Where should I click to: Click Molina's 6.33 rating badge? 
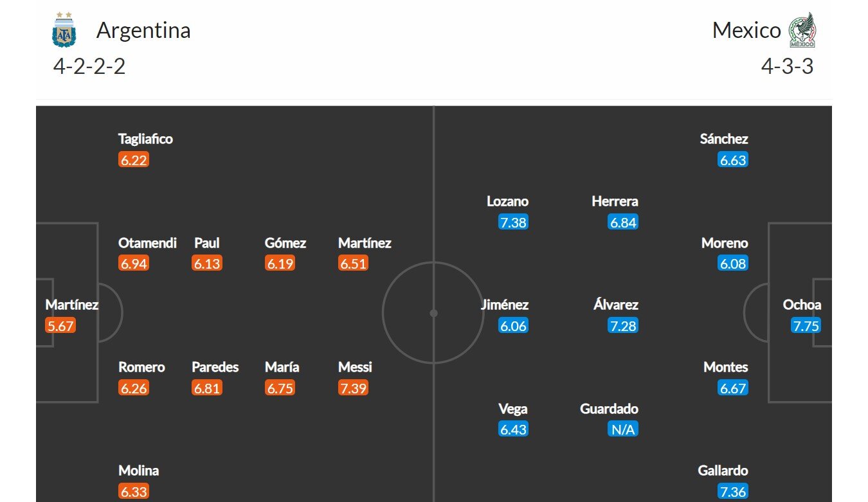[134, 492]
